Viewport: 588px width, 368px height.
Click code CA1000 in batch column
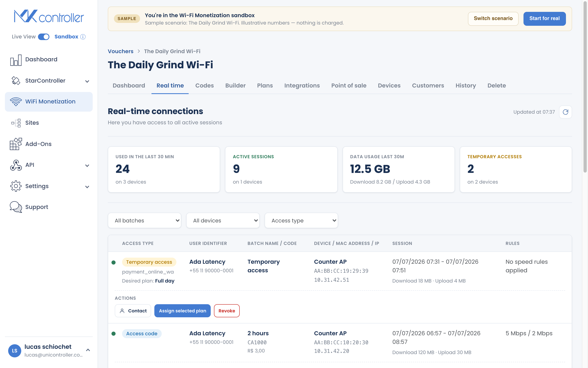coord(257,342)
